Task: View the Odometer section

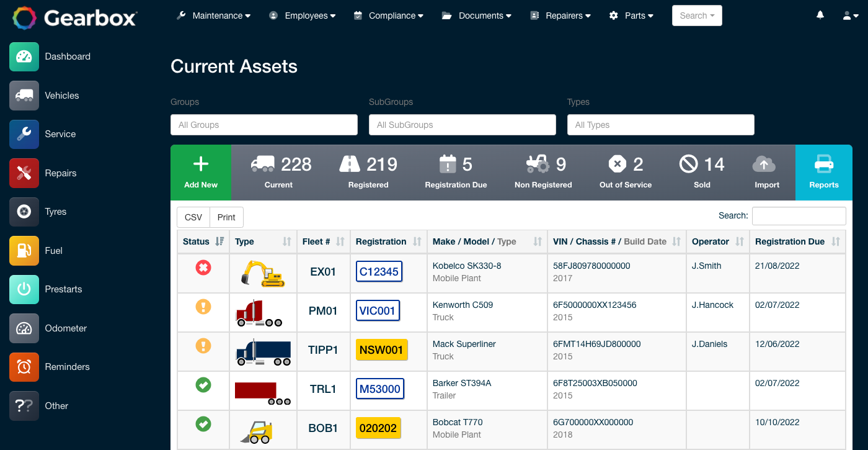Action: click(x=66, y=328)
